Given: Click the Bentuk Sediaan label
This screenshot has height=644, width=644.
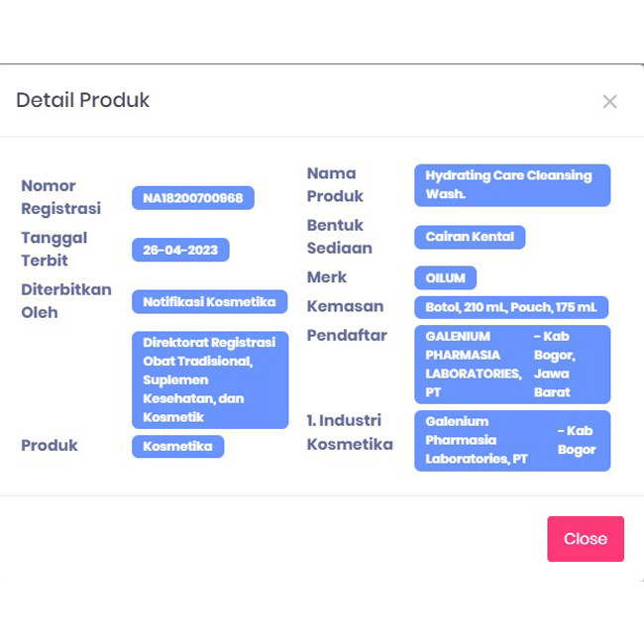Looking at the screenshot, I should point(339,237).
